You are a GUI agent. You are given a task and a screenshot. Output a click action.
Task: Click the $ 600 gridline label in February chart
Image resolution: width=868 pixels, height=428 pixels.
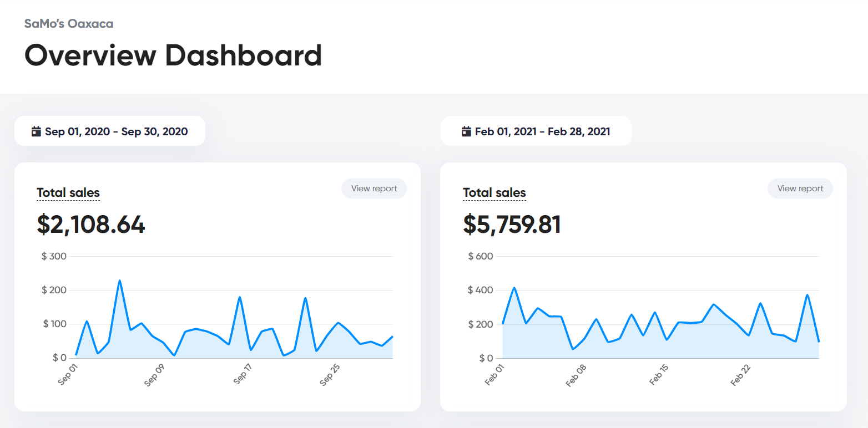481,256
